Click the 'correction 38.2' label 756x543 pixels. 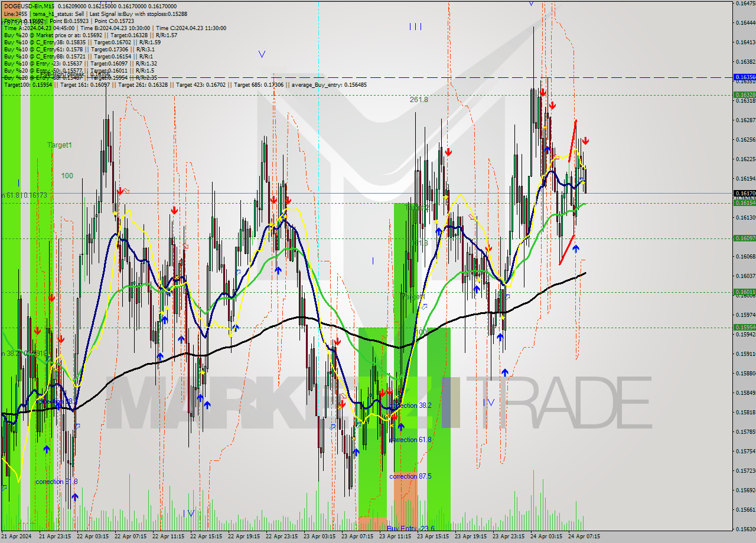point(410,405)
